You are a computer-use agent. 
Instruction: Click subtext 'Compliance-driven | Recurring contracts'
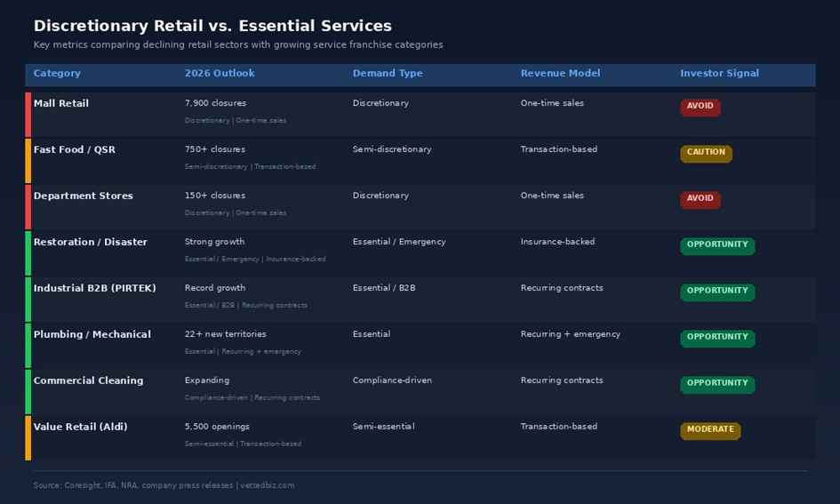click(x=252, y=397)
